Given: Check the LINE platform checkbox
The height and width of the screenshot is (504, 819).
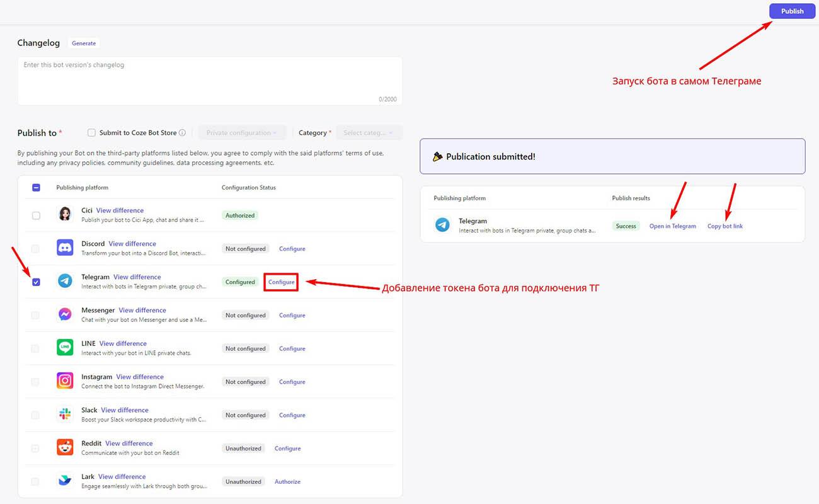Looking at the screenshot, I should coord(36,348).
